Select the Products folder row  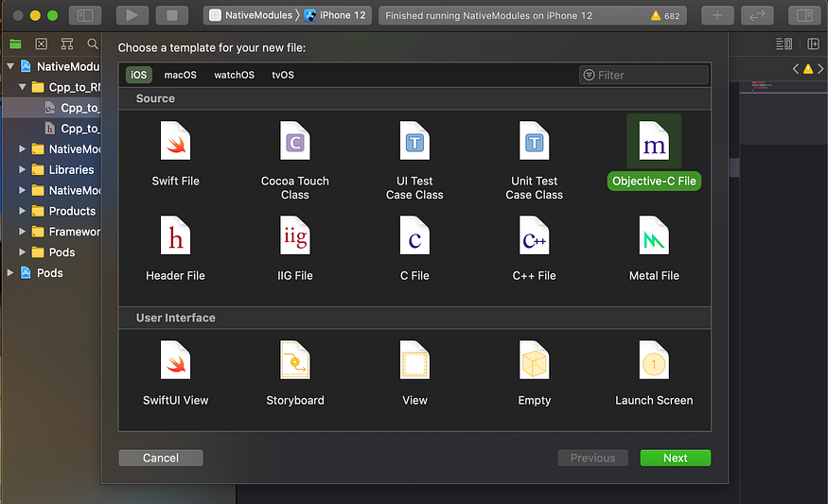click(x=52, y=211)
